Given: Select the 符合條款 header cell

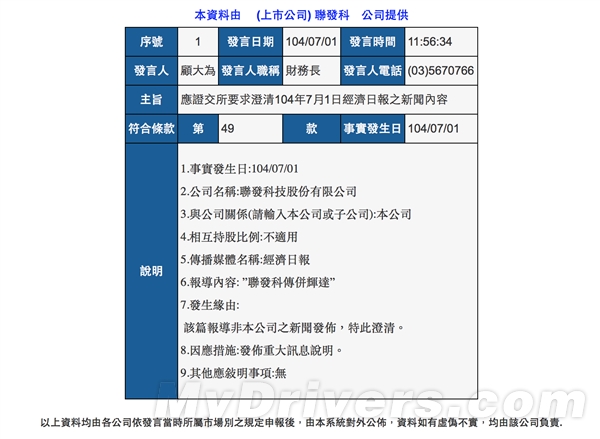Looking at the screenshot, I should 152,129.
